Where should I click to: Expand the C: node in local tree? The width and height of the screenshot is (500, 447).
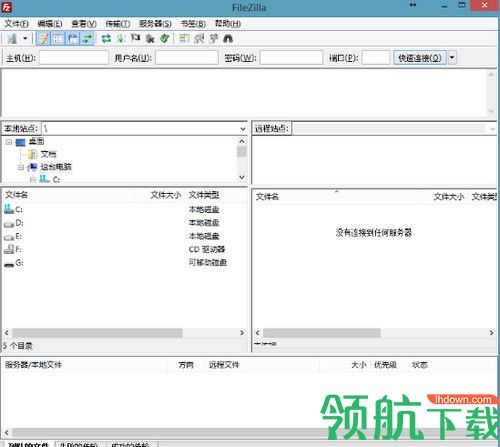click(x=33, y=180)
